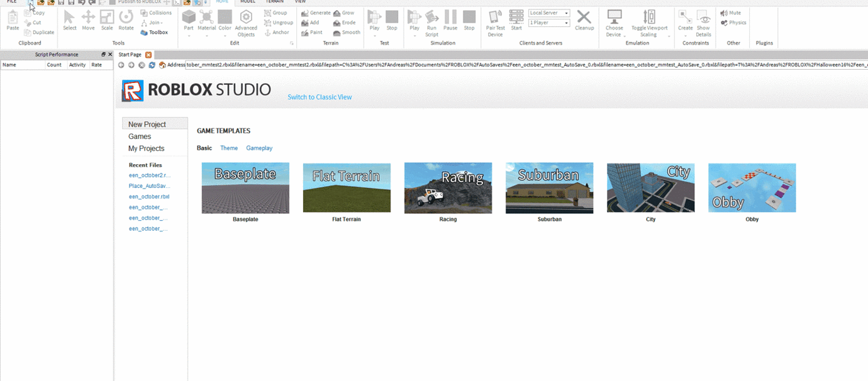Screen dimensions: 868x381
Task: Click the Select tool arrow
Action: (x=69, y=20)
